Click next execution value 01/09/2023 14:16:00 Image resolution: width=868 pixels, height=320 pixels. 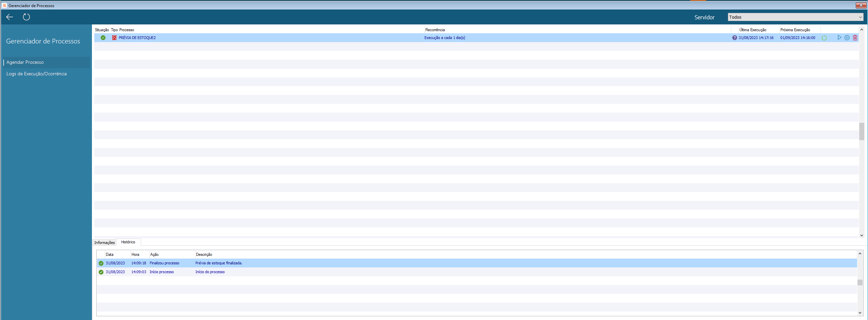point(797,38)
